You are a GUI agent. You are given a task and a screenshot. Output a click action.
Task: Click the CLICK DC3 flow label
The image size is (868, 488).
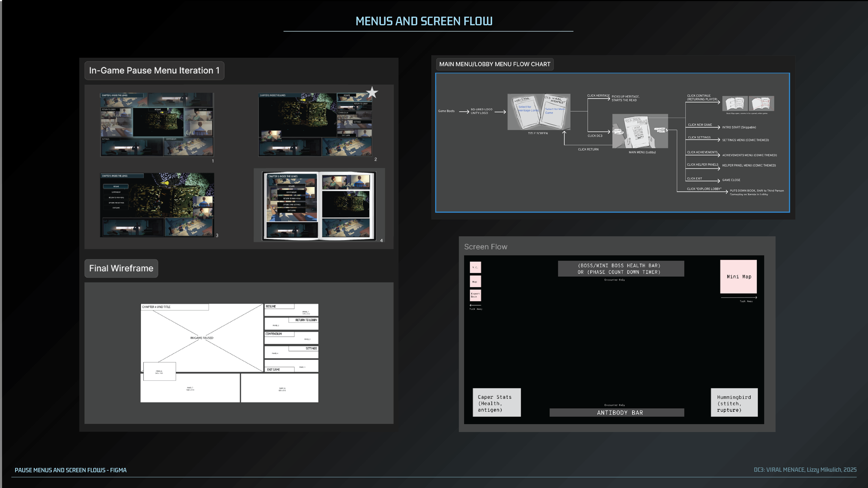tap(595, 136)
